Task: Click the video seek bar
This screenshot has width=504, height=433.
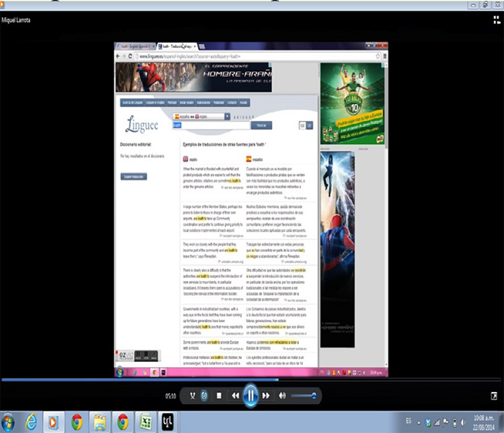Action: tap(252, 380)
